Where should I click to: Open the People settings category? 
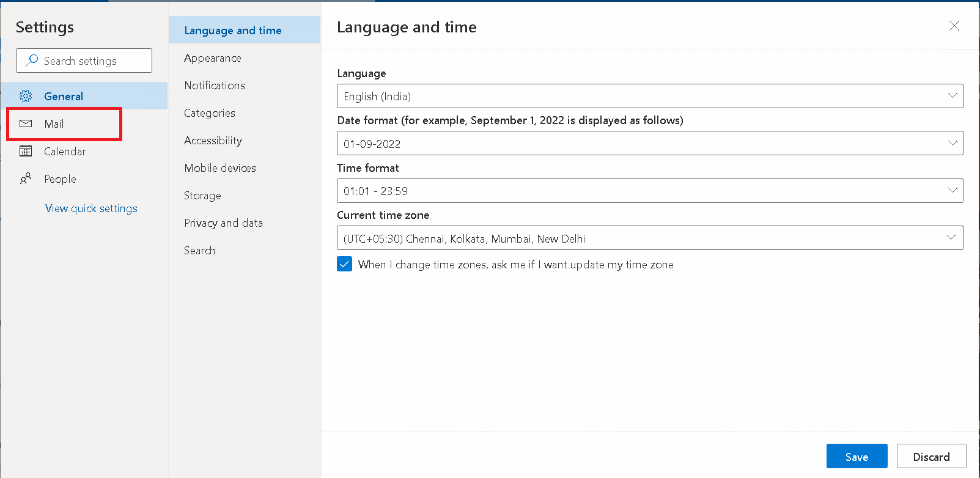[84, 178]
